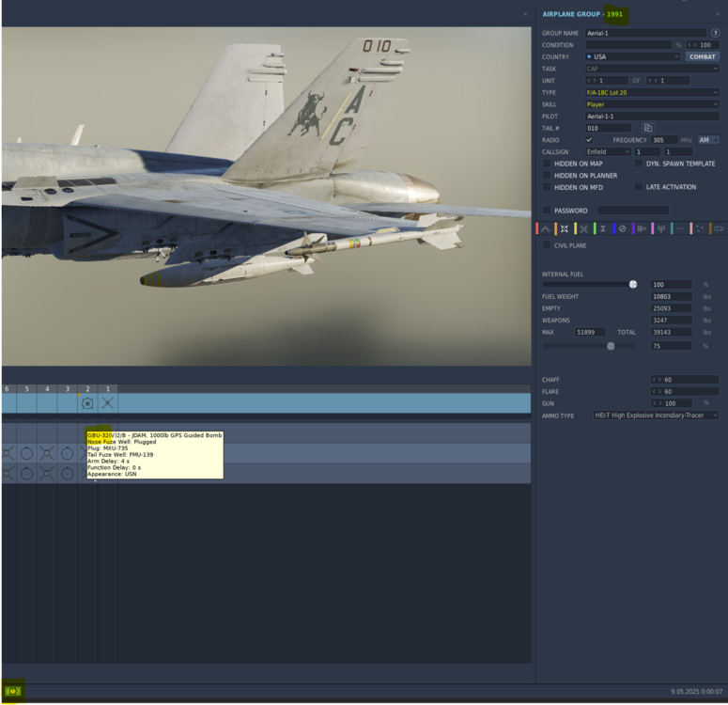Close the payload preview window
Screen dimensions: 728x705
coord(525,14)
